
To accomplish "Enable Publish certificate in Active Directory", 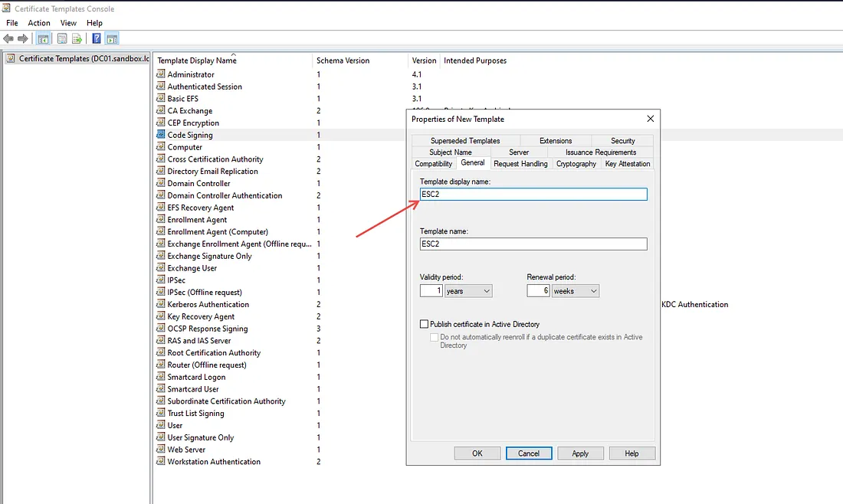I will pos(425,324).
